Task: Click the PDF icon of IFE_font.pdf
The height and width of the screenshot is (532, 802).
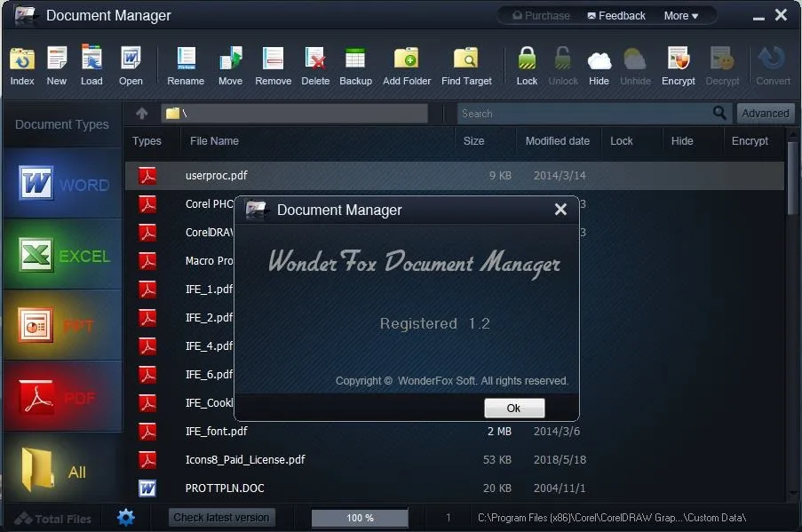Action: pos(147,432)
